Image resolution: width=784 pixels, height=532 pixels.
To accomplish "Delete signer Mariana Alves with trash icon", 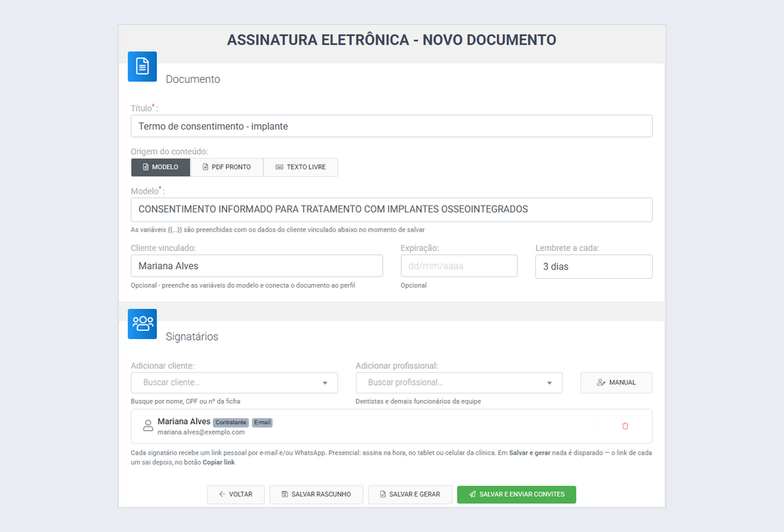I will [625, 426].
